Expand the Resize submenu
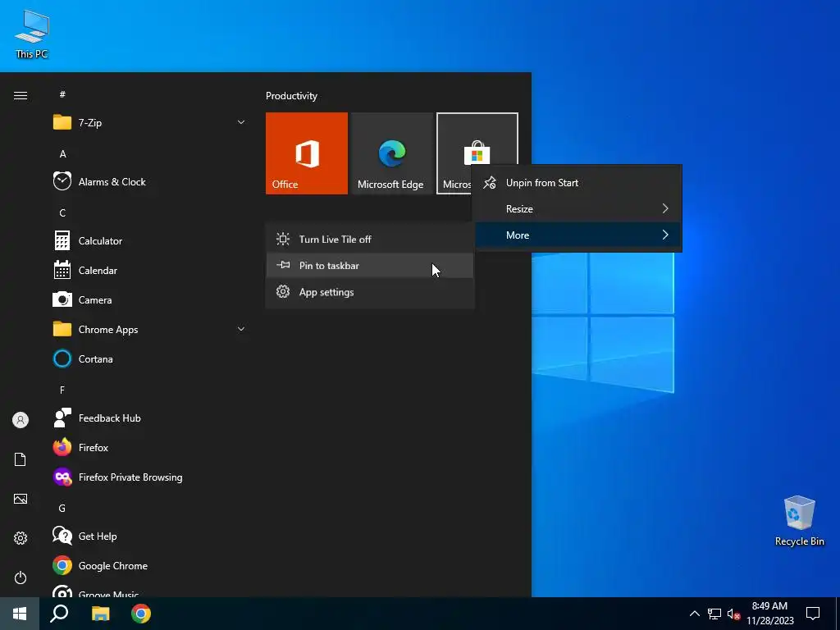This screenshot has width=840, height=630. (x=578, y=209)
